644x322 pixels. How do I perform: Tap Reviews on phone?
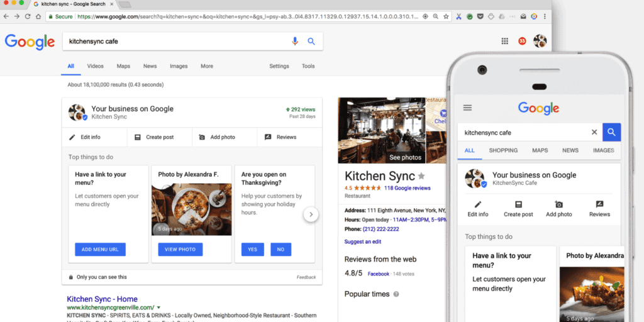coord(599,209)
